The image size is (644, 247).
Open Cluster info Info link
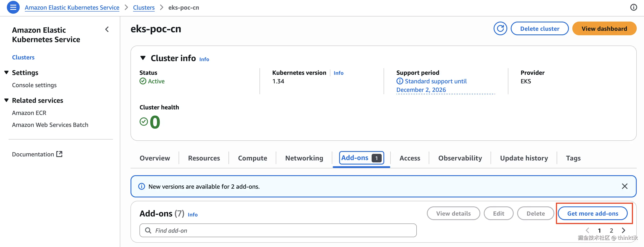(x=204, y=59)
